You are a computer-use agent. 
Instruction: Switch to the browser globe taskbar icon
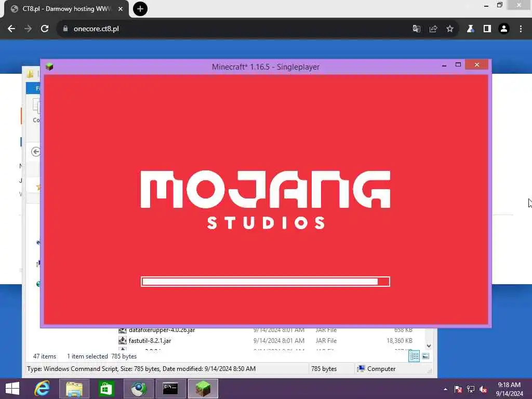pos(138,389)
